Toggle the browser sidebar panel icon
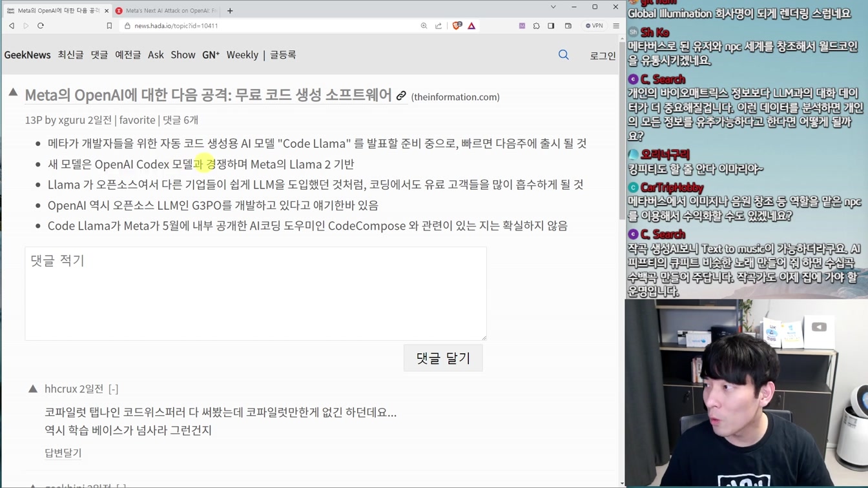Screen dimensions: 868x488 [551, 26]
